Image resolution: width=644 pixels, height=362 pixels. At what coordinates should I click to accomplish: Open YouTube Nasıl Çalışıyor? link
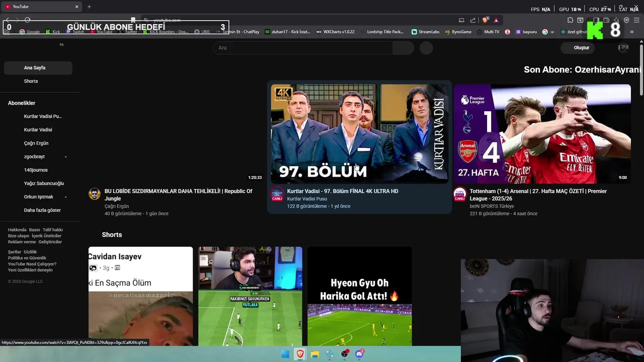32,264
